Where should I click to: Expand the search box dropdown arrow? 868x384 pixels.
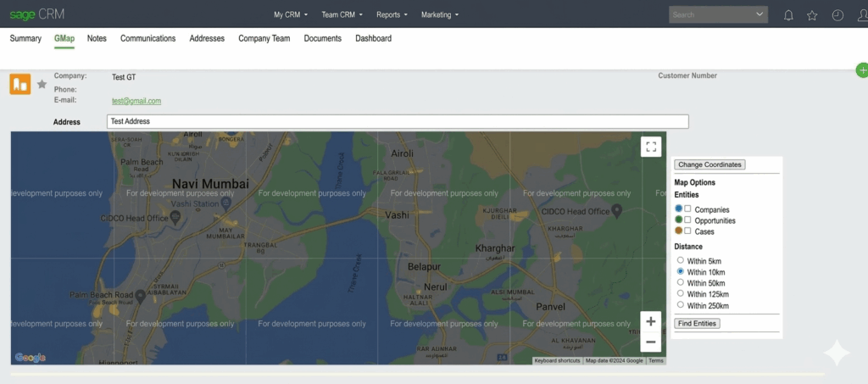coord(759,14)
